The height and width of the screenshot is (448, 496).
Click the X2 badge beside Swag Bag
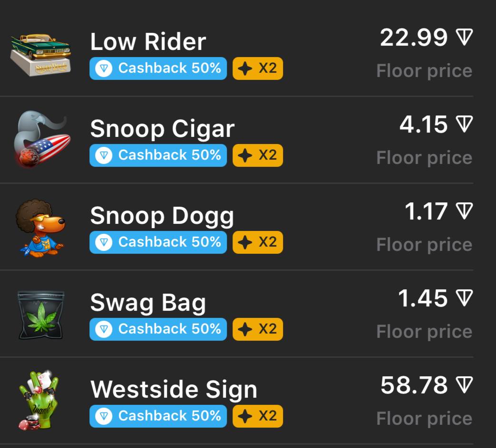pos(258,329)
